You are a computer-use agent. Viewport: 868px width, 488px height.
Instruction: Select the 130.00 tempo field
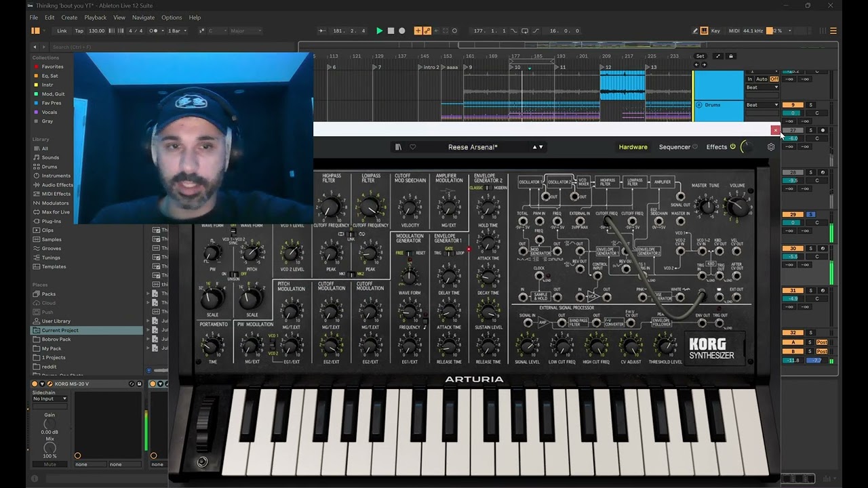click(x=96, y=30)
